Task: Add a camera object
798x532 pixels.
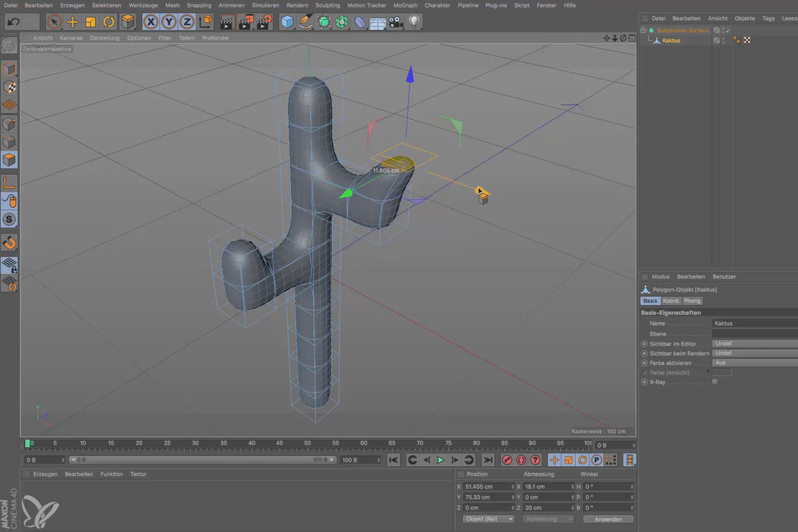Action: pos(396,22)
